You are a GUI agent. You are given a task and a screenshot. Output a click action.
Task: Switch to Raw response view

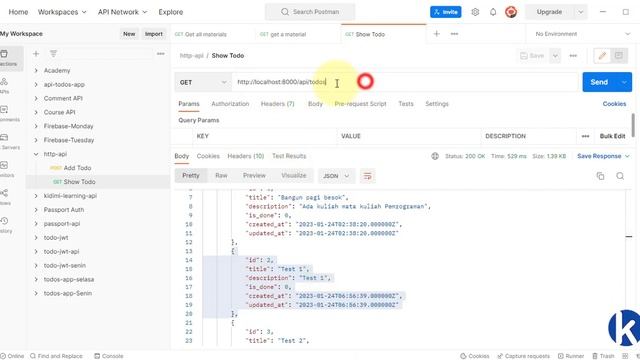(221, 176)
